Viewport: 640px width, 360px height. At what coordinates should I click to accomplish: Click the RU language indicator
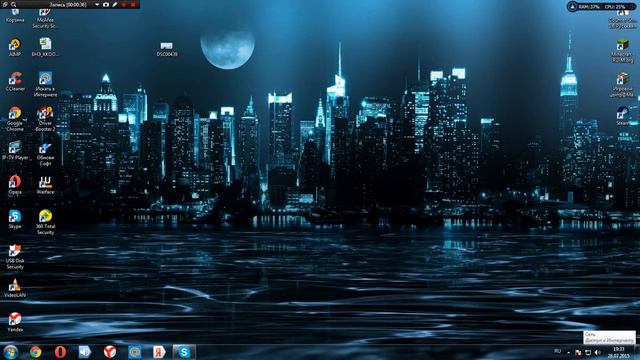(x=558, y=351)
